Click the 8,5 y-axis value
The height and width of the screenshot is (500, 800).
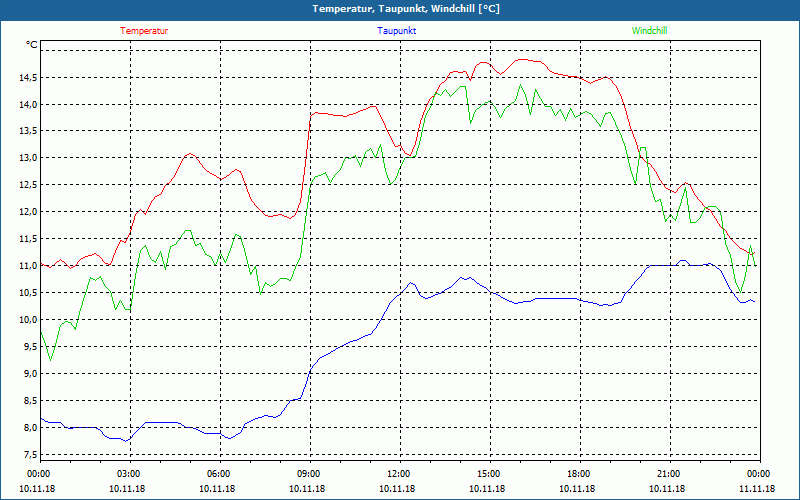31,401
